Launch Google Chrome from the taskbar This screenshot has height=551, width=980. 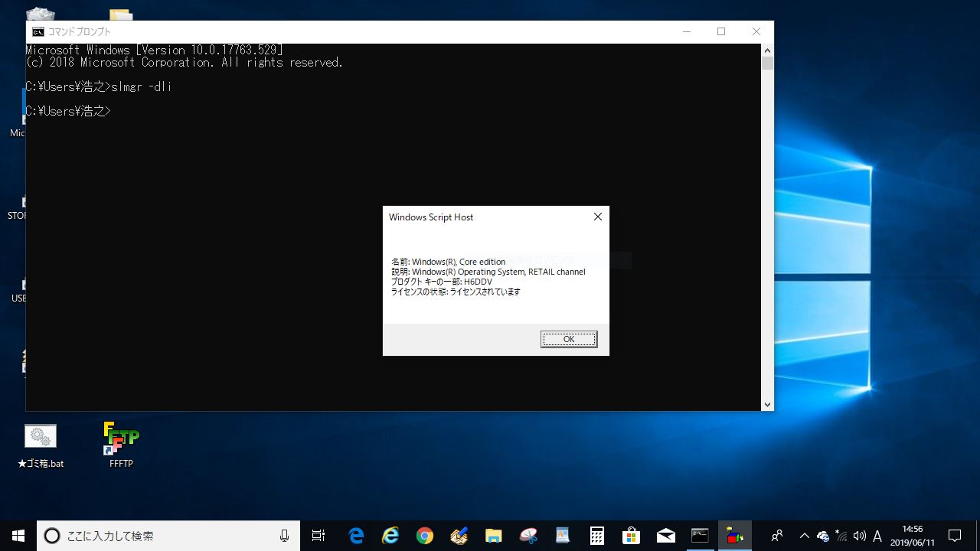pyautogui.click(x=425, y=536)
